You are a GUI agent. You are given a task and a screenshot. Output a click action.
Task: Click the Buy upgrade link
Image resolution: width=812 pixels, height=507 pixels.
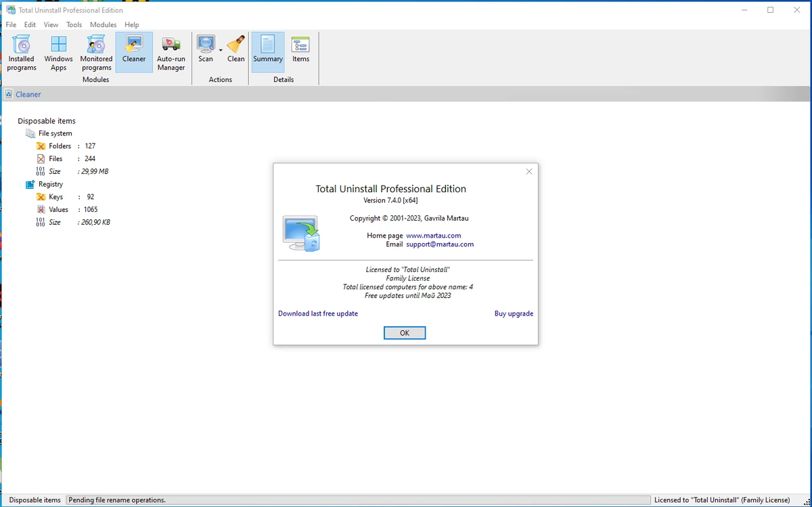[x=514, y=313]
